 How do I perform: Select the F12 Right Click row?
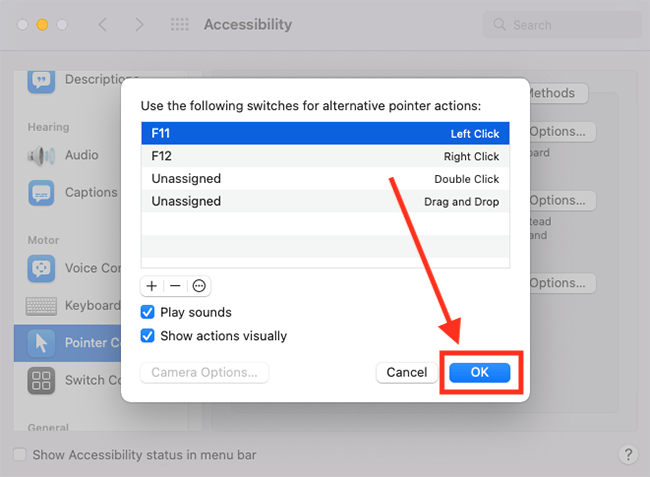click(325, 156)
